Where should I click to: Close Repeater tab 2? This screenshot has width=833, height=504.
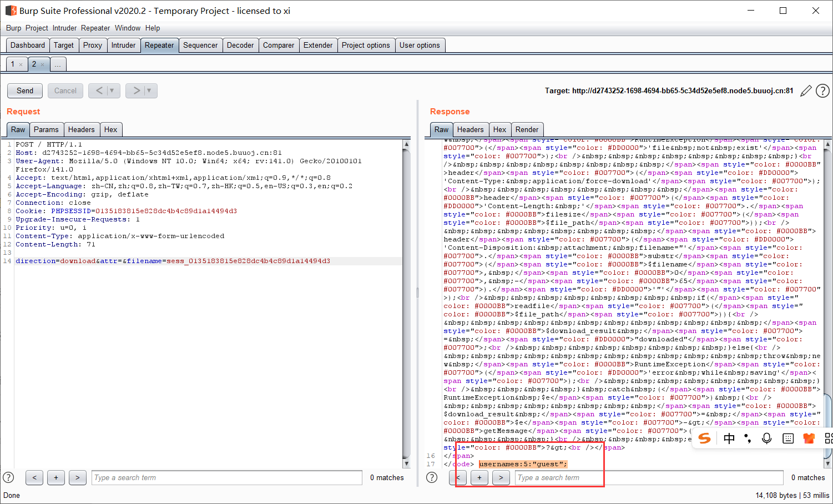42,65
